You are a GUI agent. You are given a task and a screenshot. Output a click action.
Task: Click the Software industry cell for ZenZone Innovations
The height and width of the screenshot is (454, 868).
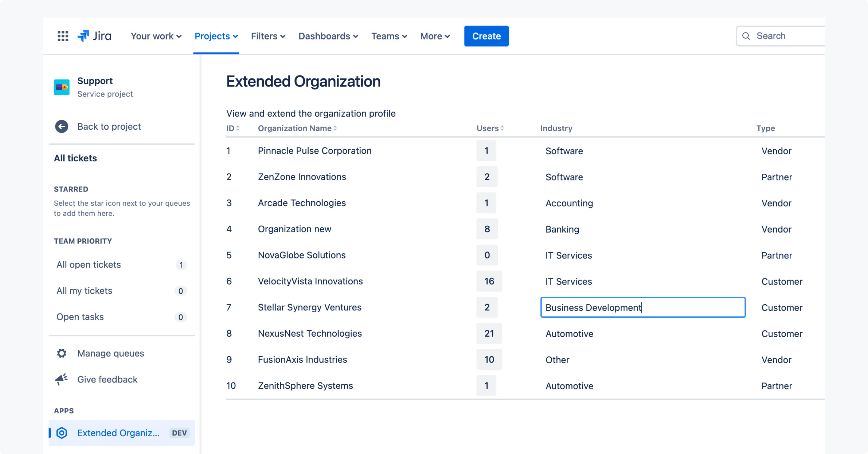point(564,177)
